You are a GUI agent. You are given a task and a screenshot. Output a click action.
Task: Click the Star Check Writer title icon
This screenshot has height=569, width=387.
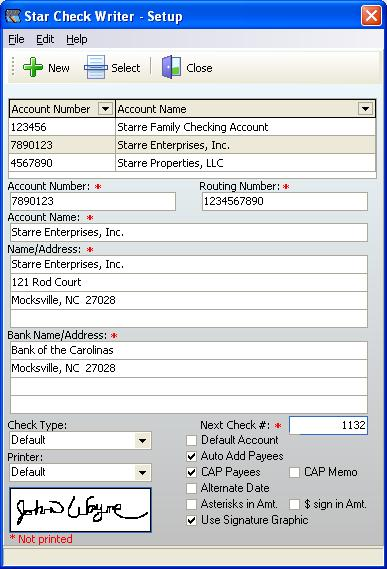coord(13,16)
